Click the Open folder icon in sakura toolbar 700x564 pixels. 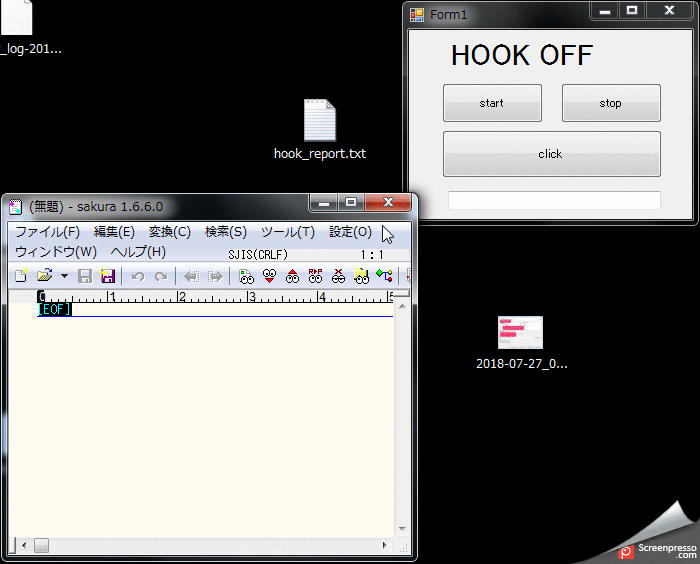click(x=45, y=276)
